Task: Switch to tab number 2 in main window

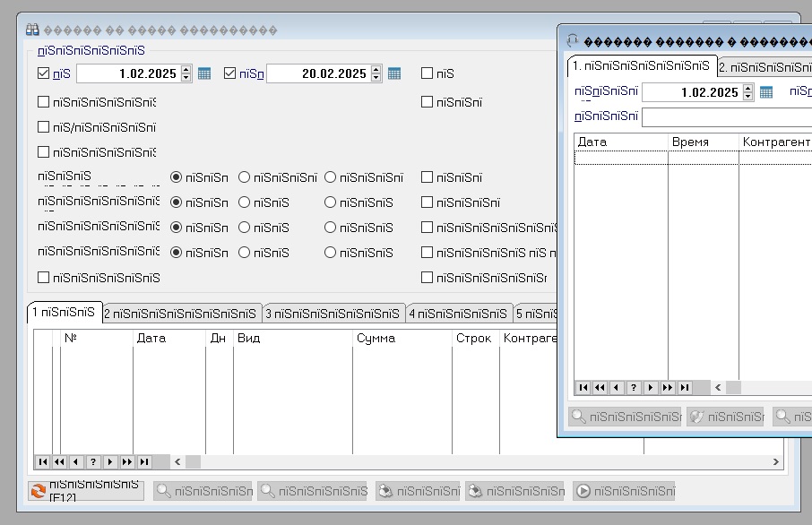Action: [182, 314]
